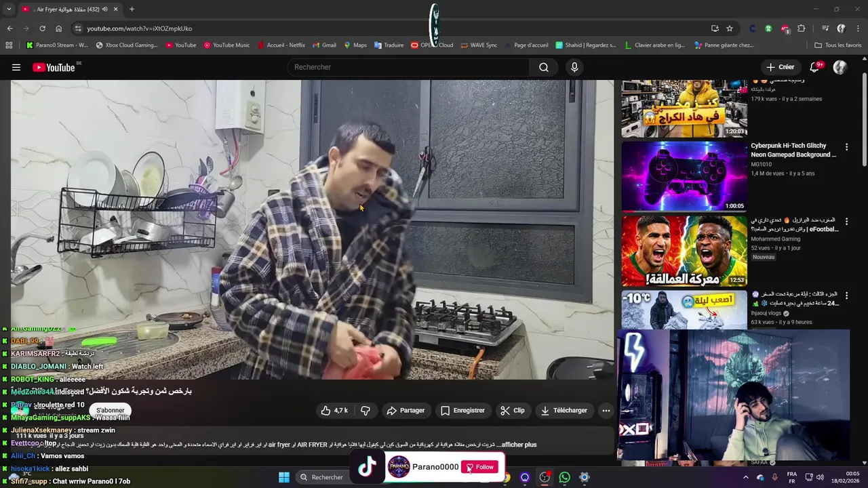Open a new tab with plus button
868x488 pixels.
(x=132, y=9)
